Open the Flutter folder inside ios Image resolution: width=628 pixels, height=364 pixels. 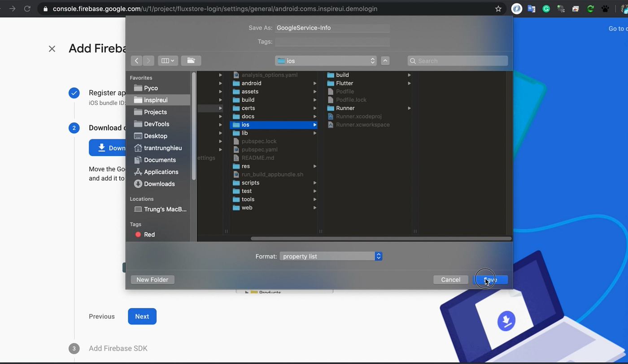(x=369, y=83)
